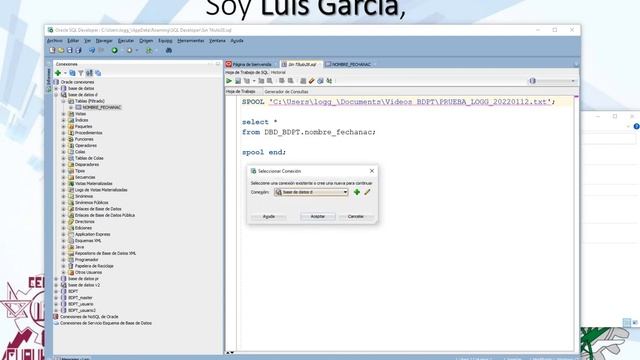Open the Conexión dropdown in the dialog

tap(345, 192)
